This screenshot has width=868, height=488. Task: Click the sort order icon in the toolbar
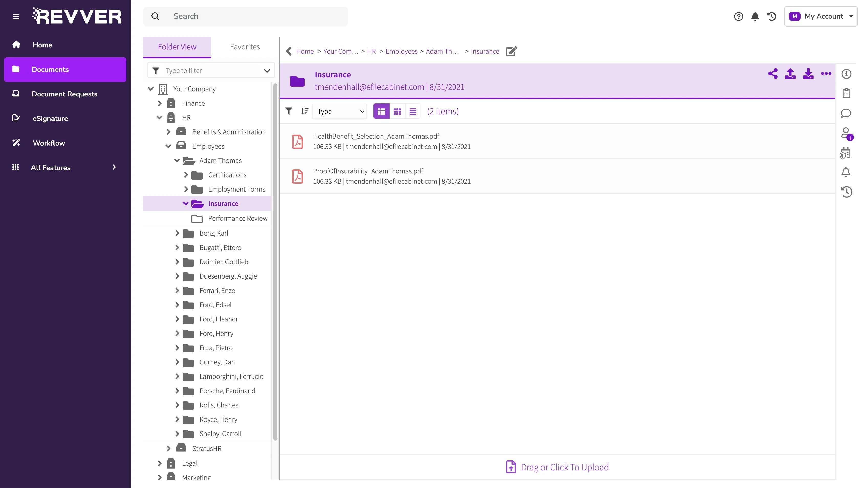coord(305,111)
